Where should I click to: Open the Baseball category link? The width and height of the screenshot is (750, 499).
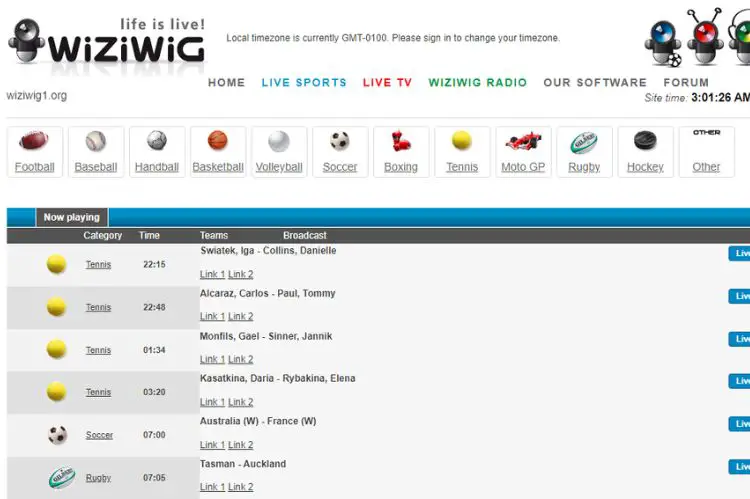[x=96, y=167]
